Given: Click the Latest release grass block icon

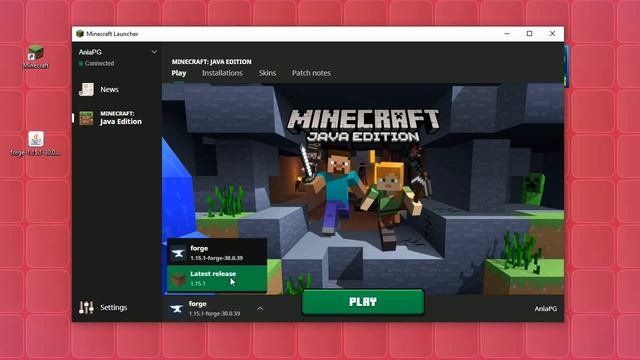Looking at the screenshot, I should (x=178, y=279).
